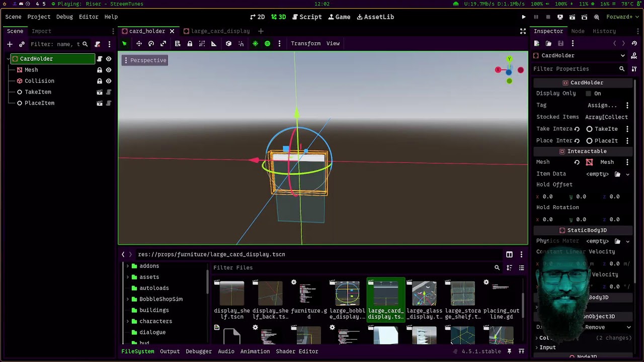Toggle visibility of Collision node
The width and height of the screenshot is (644, 362).
pos(108,81)
